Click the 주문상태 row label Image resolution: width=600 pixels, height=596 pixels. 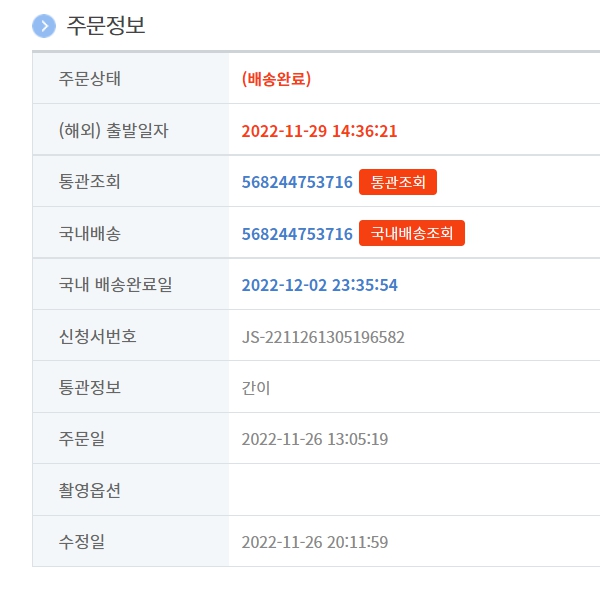point(90,78)
